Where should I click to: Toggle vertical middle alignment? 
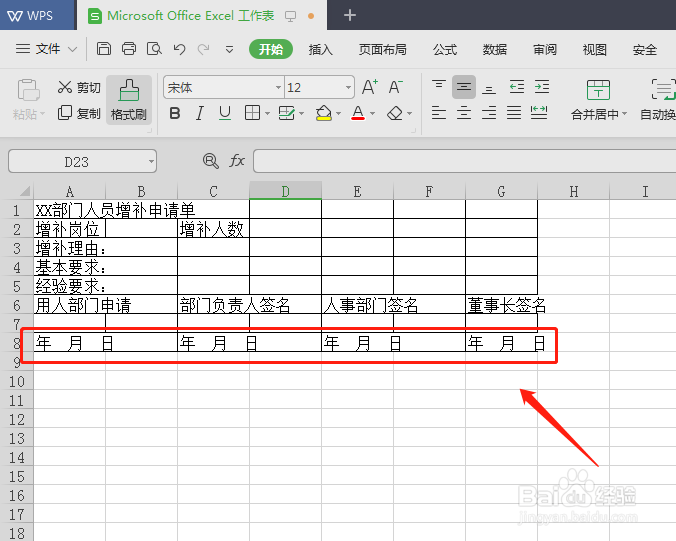click(464, 87)
